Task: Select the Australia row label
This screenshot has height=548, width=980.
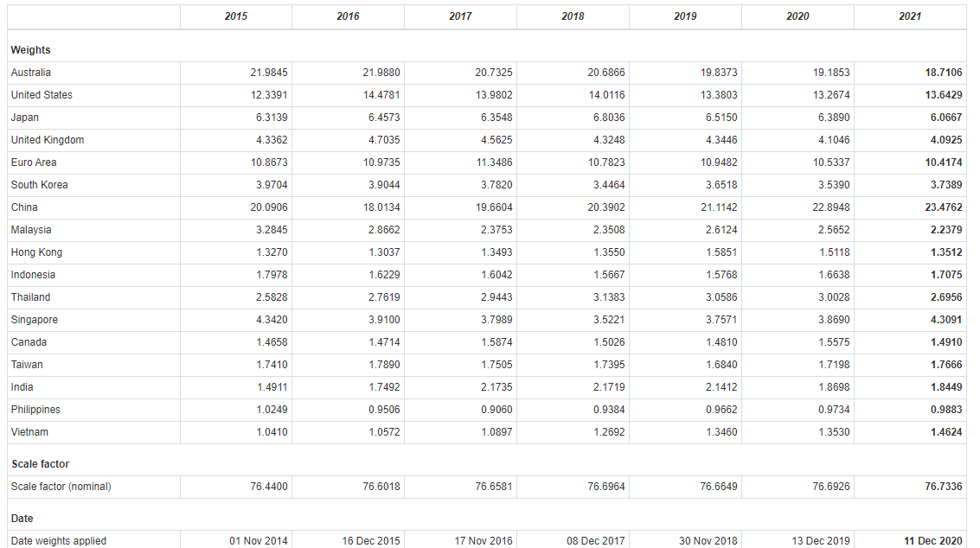Action: pyautogui.click(x=31, y=73)
